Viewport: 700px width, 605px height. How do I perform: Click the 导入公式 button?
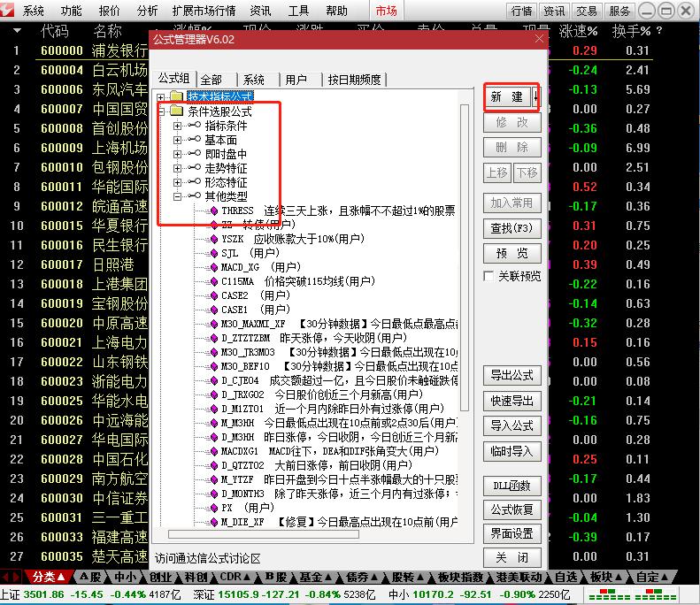[x=512, y=425]
